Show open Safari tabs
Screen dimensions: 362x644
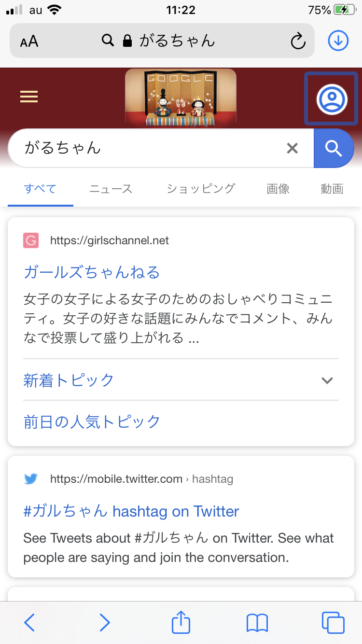[333, 622]
